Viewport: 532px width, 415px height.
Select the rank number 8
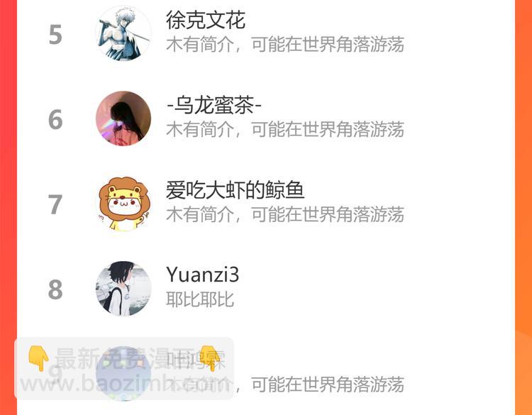[x=55, y=289]
